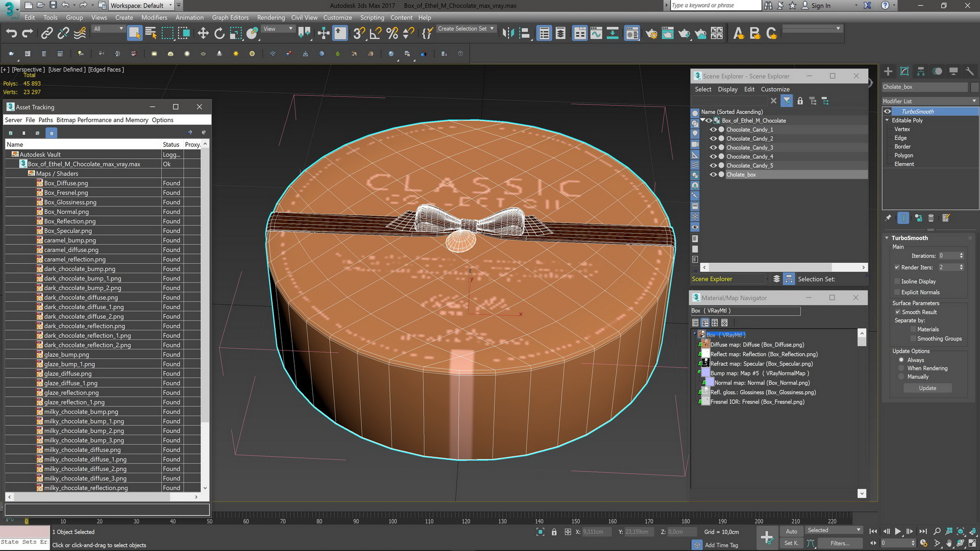
Task: Open the Create command panel tab
Action: [888, 71]
